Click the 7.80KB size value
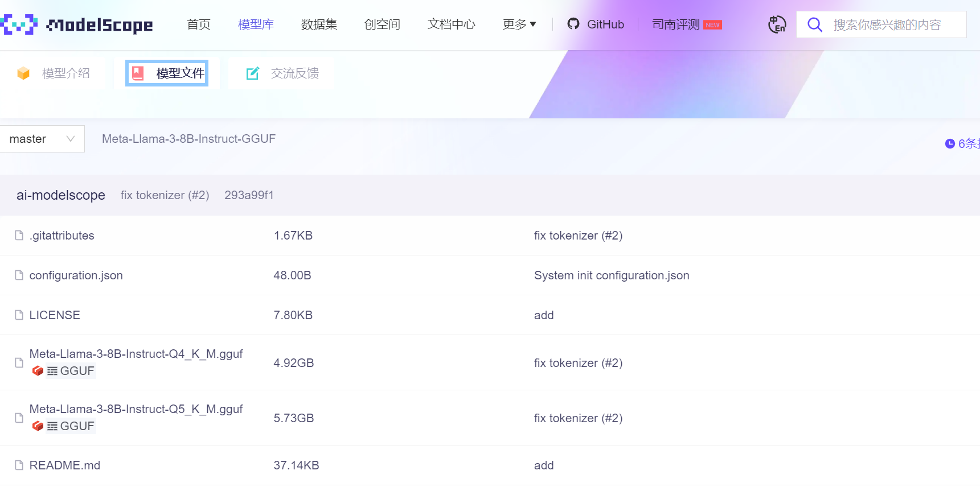980x491 pixels. click(293, 315)
